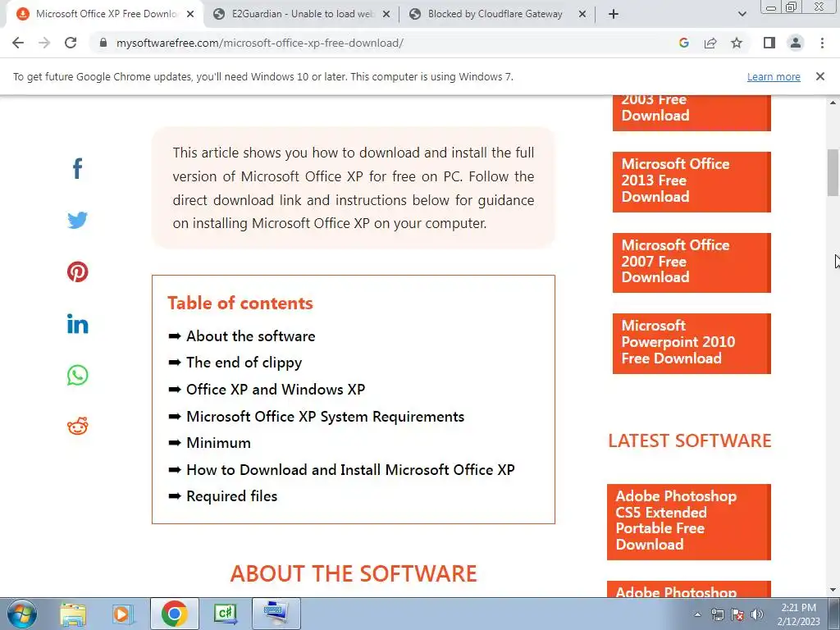The image size is (840, 630).
Task: Share the article via WhatsApp
Action: 77,375
